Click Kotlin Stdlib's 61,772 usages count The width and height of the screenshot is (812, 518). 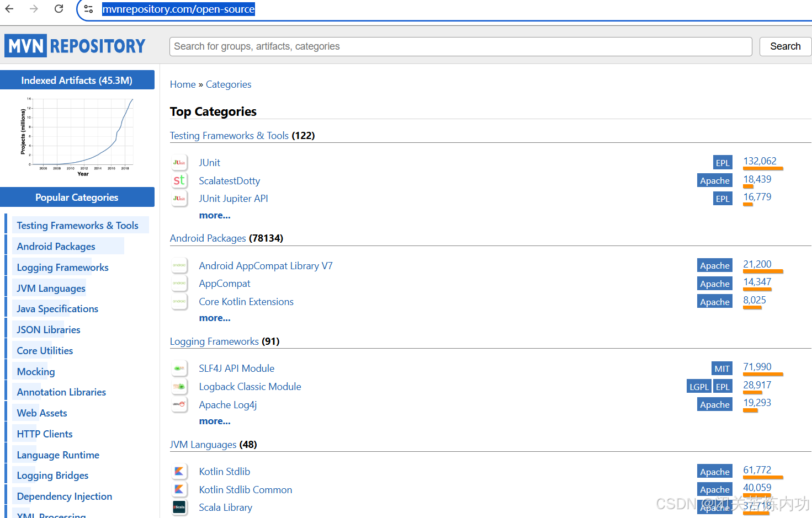[x=757, y=470]
